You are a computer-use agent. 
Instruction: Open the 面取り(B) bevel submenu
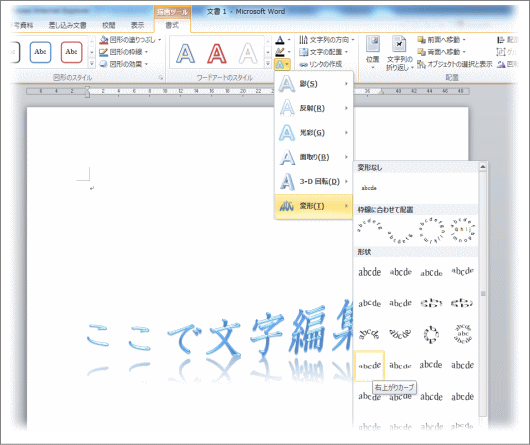pyautogui.click(x=314, y=157)
